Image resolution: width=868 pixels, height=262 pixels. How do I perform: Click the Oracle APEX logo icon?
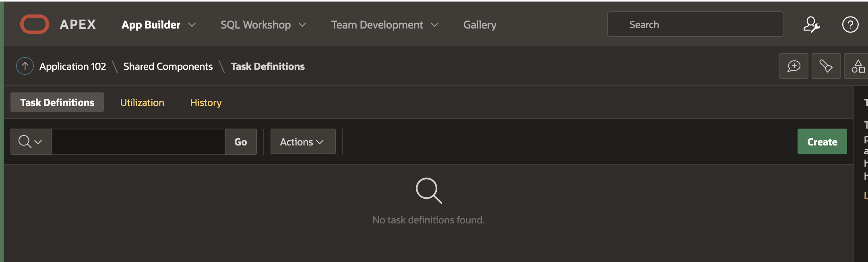coord(35,24)
